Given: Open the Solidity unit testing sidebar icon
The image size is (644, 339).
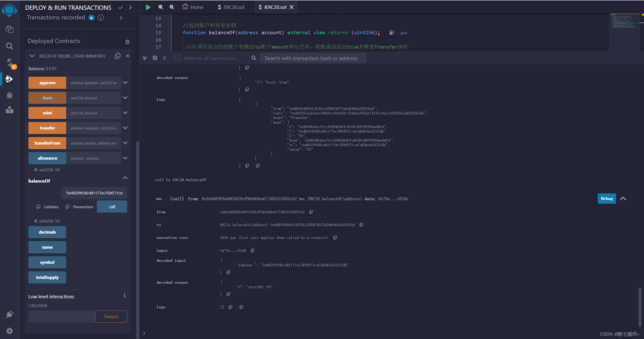Looking at the screenshot, I should click(x=10, y=110).
